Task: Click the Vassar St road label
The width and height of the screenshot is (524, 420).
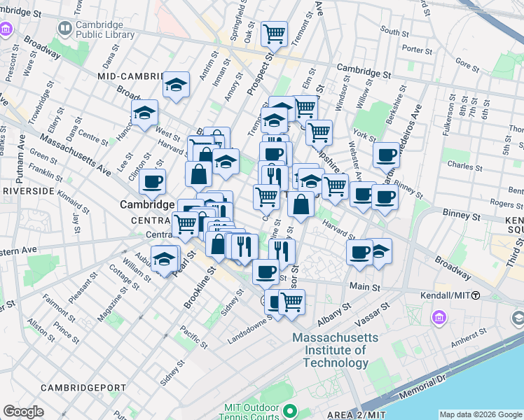Action: click(372, 314)
